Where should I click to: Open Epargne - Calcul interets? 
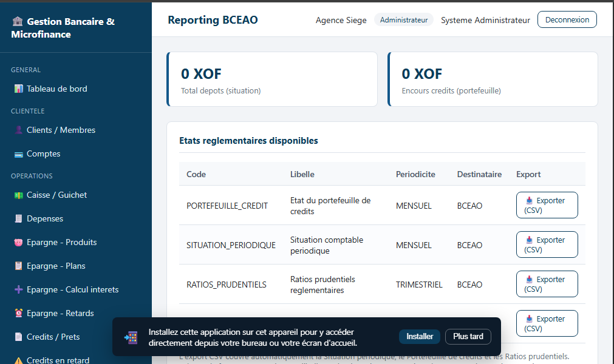pos(76,290)
